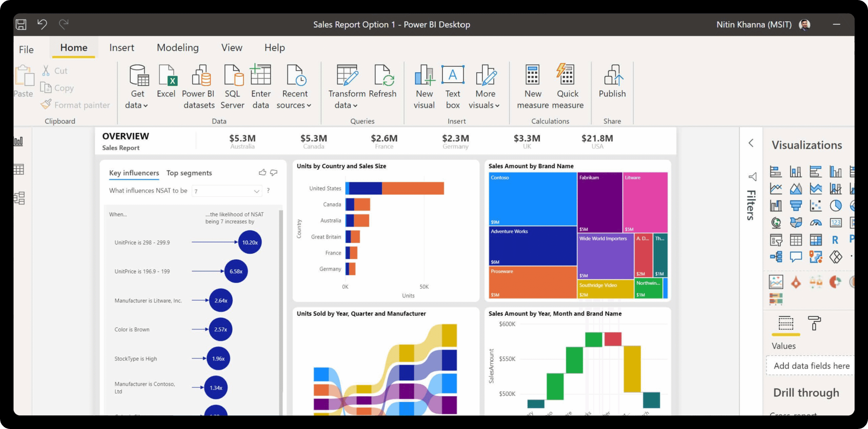Select line chart visualization
The image size is (868, 429).
click(776, 188)
